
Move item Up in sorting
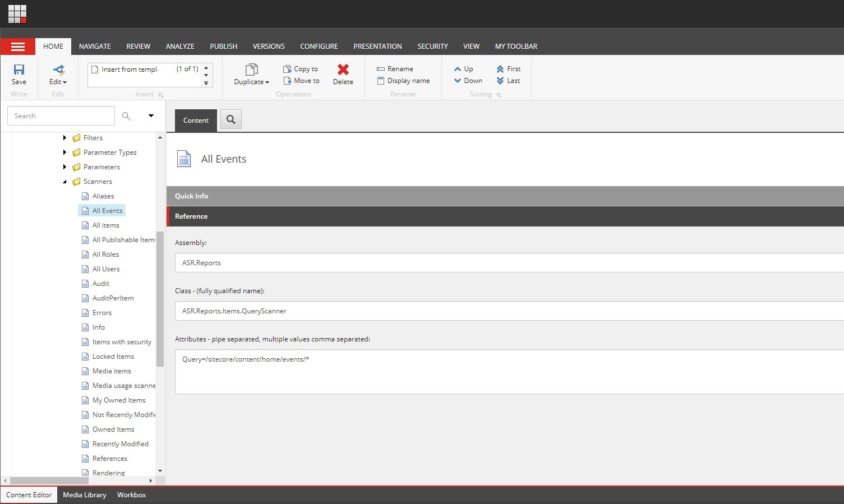click(463, 69)
